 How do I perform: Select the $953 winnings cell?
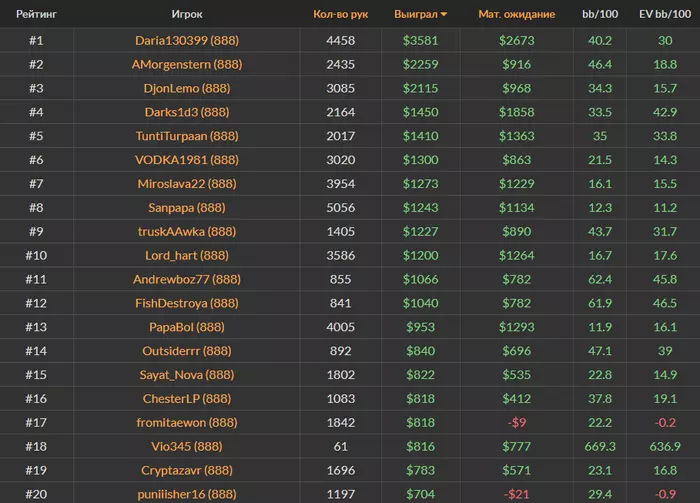point(421,327)
